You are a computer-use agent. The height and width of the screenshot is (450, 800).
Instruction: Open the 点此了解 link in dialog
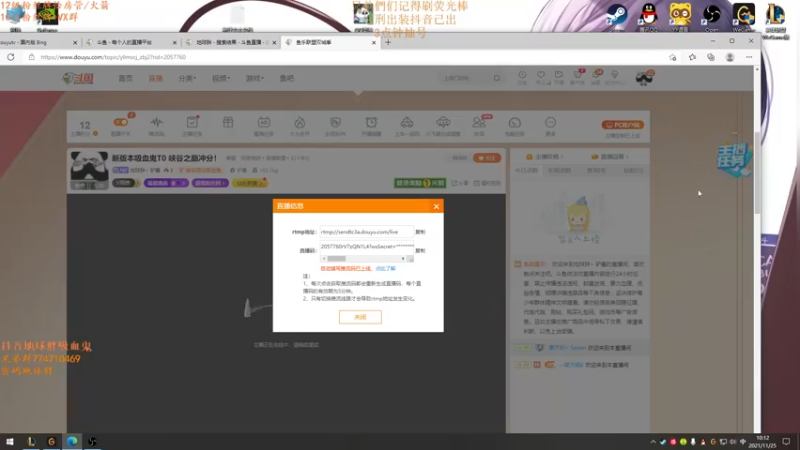pos(385,268)
